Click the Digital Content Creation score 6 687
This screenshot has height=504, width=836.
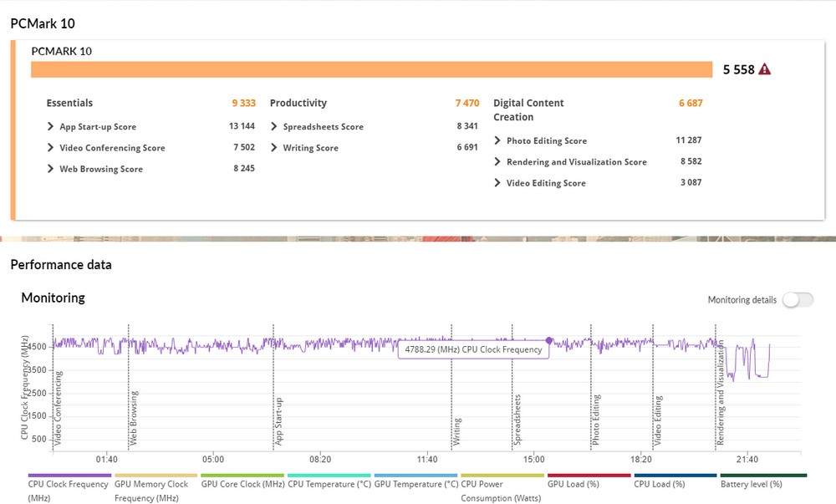(x=691, y=103)
